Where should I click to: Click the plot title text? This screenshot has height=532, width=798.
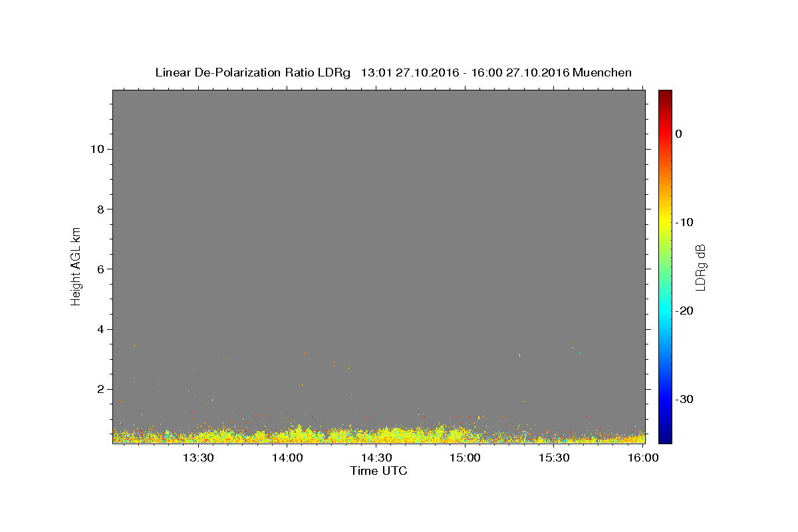[x=393, y=72]
